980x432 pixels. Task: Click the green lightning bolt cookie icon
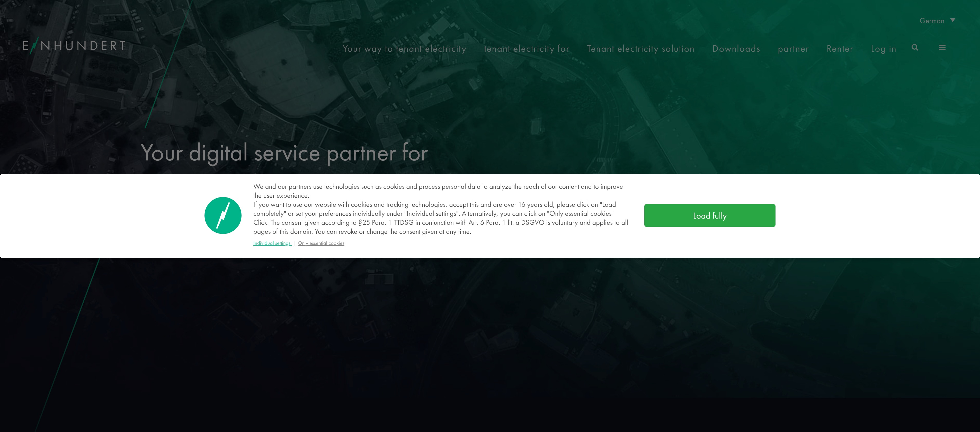(223, 216)
